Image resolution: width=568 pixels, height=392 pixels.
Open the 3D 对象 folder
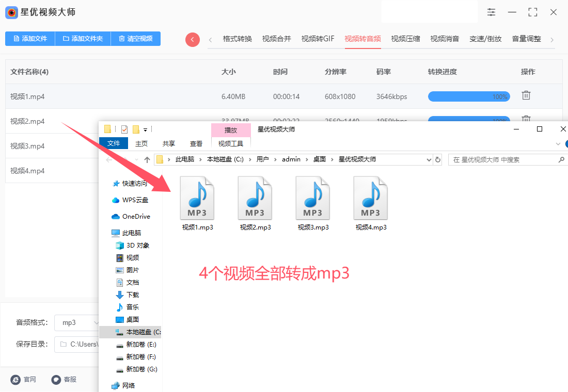point(132,246)
